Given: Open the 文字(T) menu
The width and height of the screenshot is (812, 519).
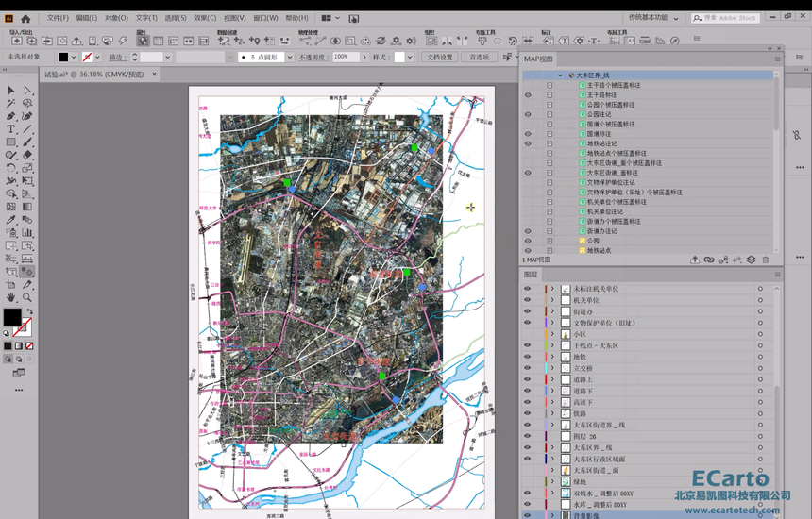Looking at the screenshot, I should (146, 18).
